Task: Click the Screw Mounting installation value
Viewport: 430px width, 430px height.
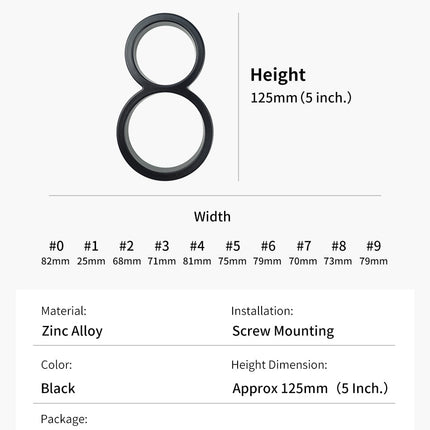Action: point(283,331)
